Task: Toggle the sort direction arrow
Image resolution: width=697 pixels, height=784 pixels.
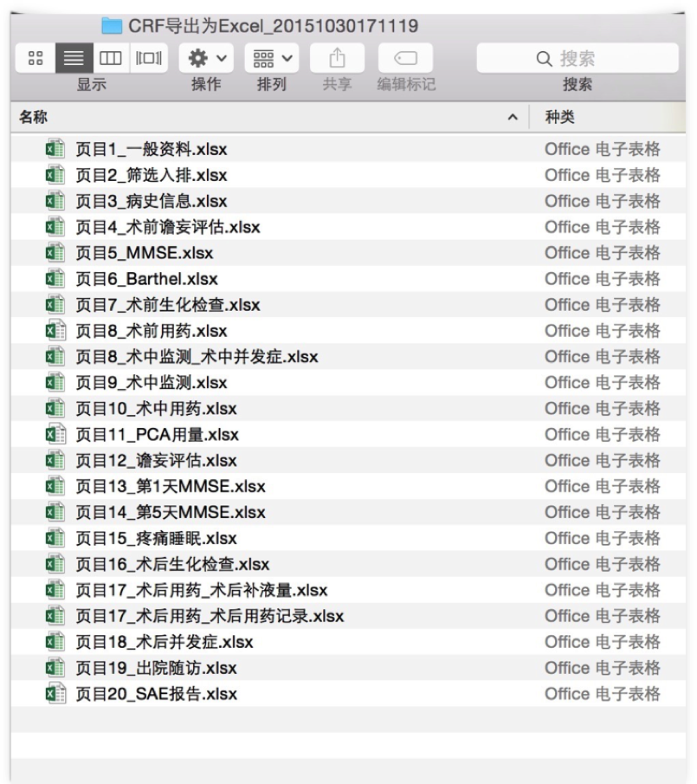Action: click(513, 117)
